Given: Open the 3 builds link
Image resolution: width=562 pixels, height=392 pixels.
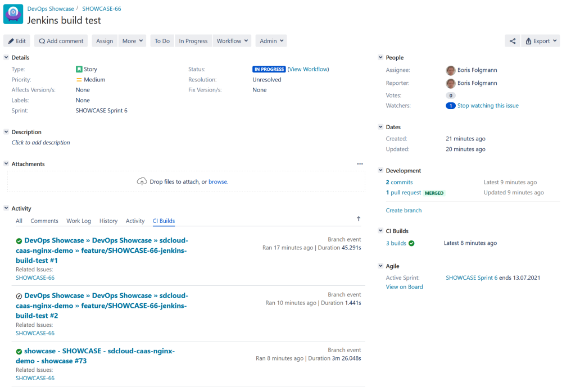Looking at the screenshot, I should (396, 243).
